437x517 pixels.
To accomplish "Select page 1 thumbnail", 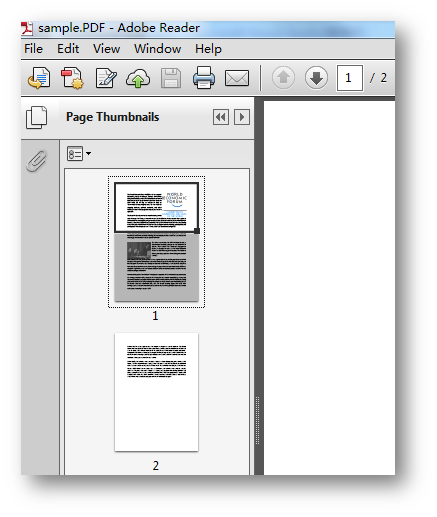I will [x=156, y=242].
